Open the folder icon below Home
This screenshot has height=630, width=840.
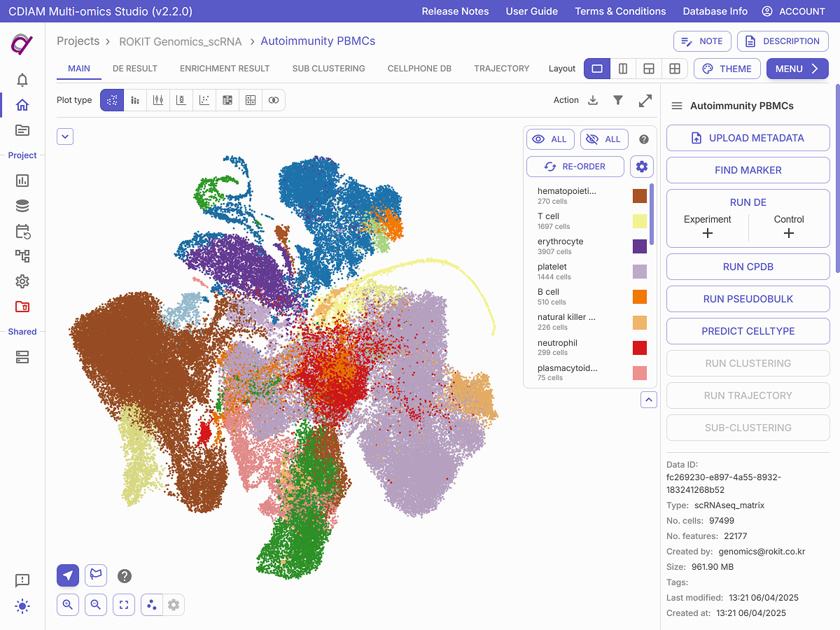22,130
